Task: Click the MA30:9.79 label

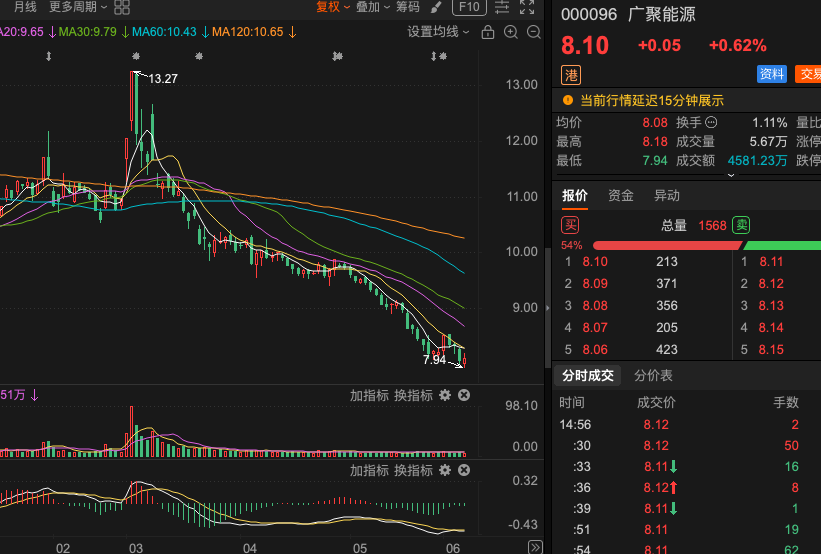Action: [x=87, y=32]
